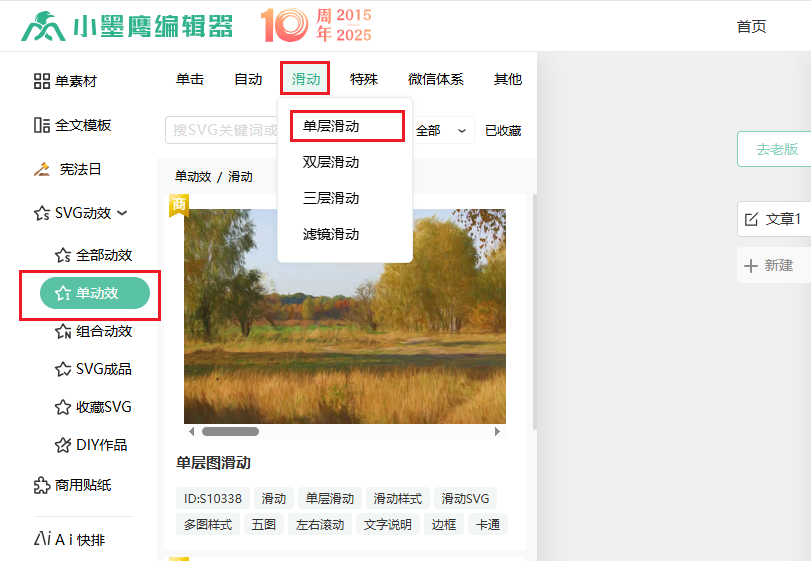Viewport: 811px width, 561px height.
Task: Go to 首页 in the top navigation
Action: coord(752,26)
